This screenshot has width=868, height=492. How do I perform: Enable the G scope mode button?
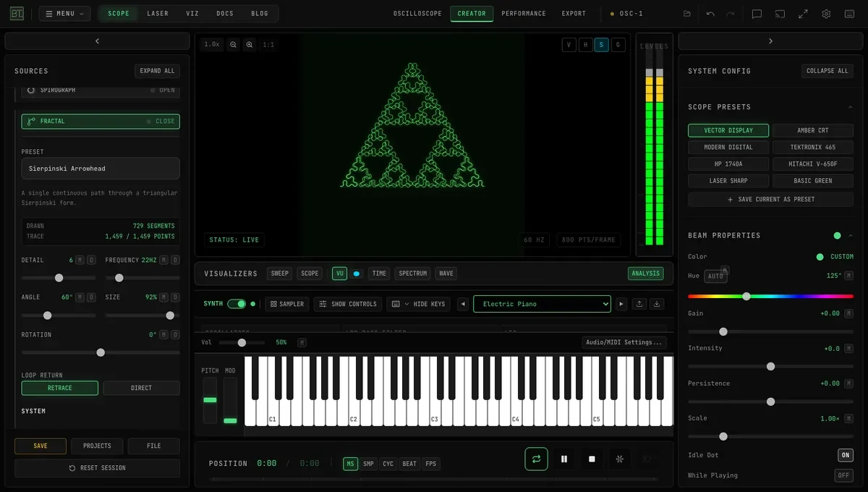coord(618,45)
